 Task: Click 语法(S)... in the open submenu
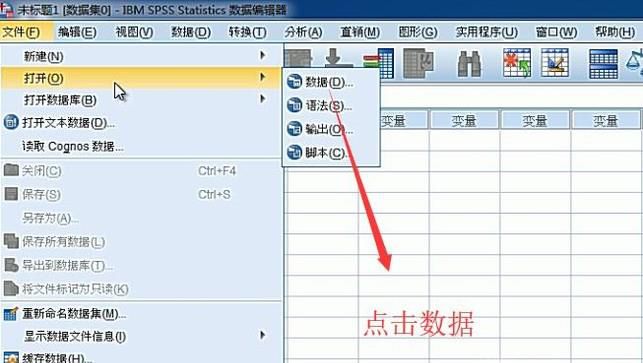[331, 105]
